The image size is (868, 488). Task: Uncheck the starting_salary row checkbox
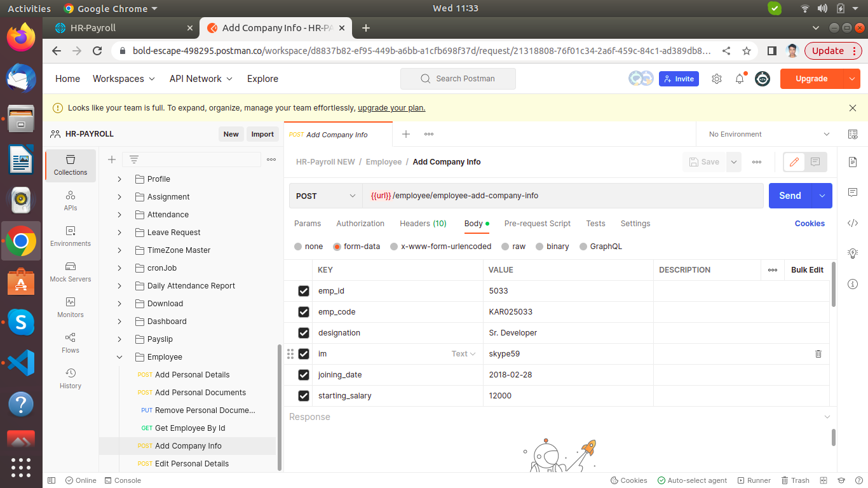(304, 396)
